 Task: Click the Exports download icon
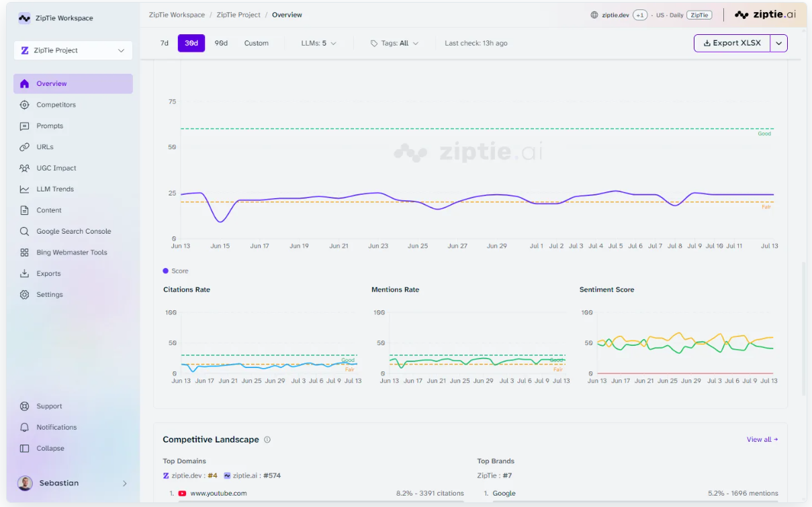[25, 273]
